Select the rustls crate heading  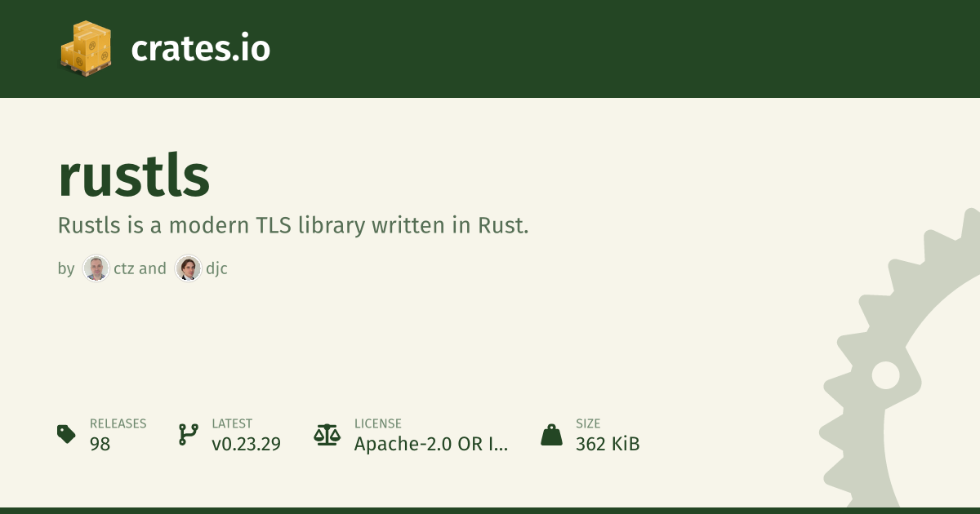tap(134, 176)
